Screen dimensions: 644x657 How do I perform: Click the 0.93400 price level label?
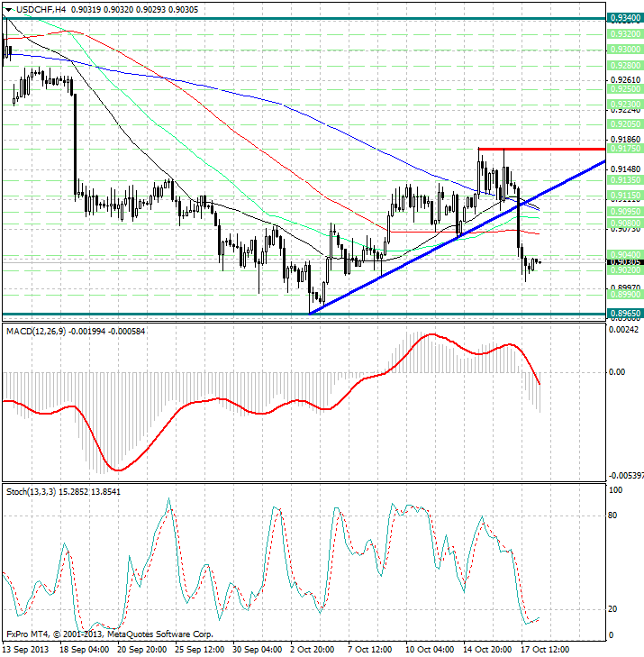click(x=625, y=18)
